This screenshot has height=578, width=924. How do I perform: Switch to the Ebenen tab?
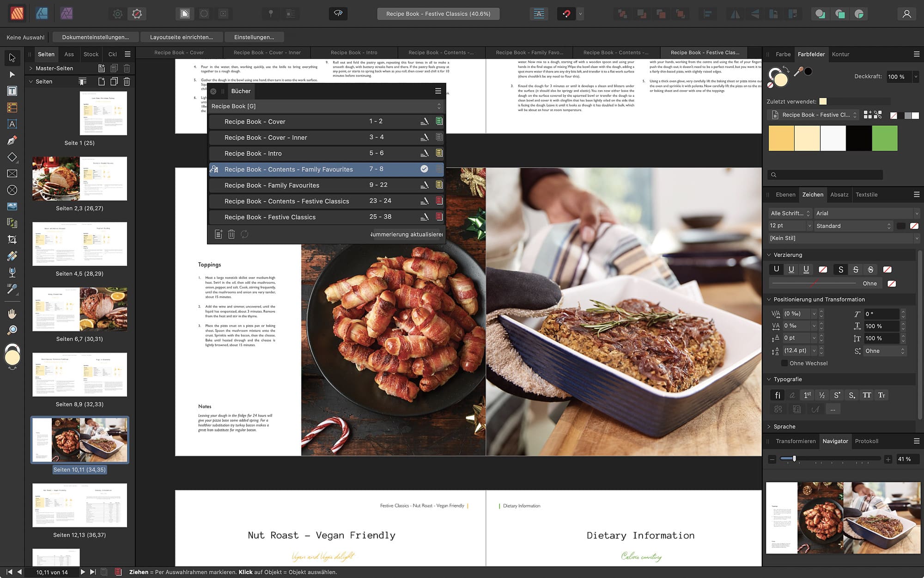click(x=785, y=195)
